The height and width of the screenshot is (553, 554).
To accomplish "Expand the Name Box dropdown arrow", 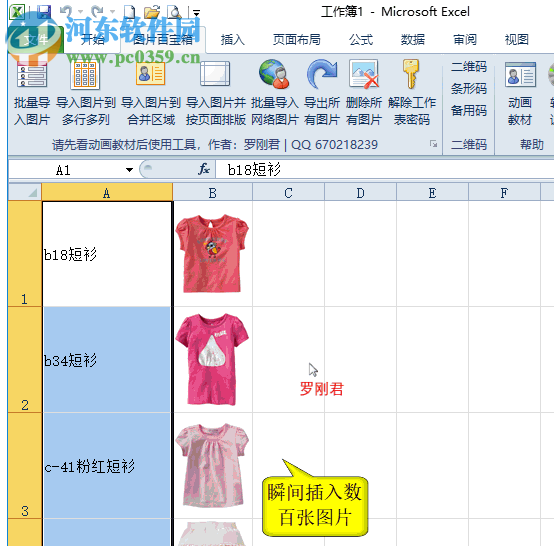I will 129,170.
